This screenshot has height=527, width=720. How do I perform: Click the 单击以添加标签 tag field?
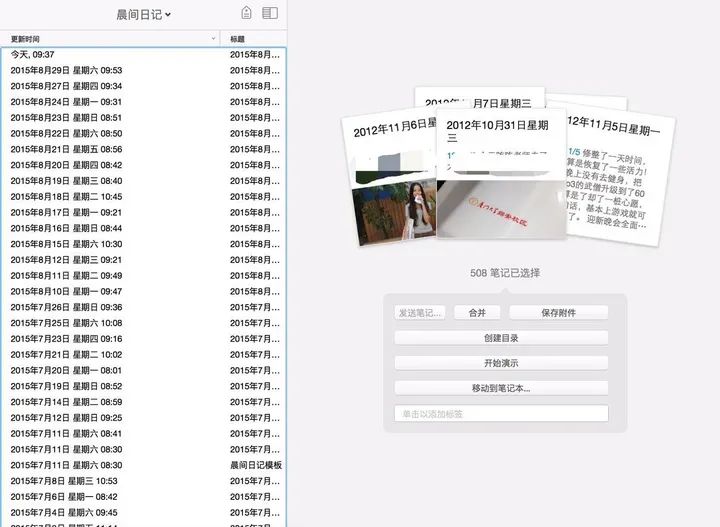click(501, 413)
